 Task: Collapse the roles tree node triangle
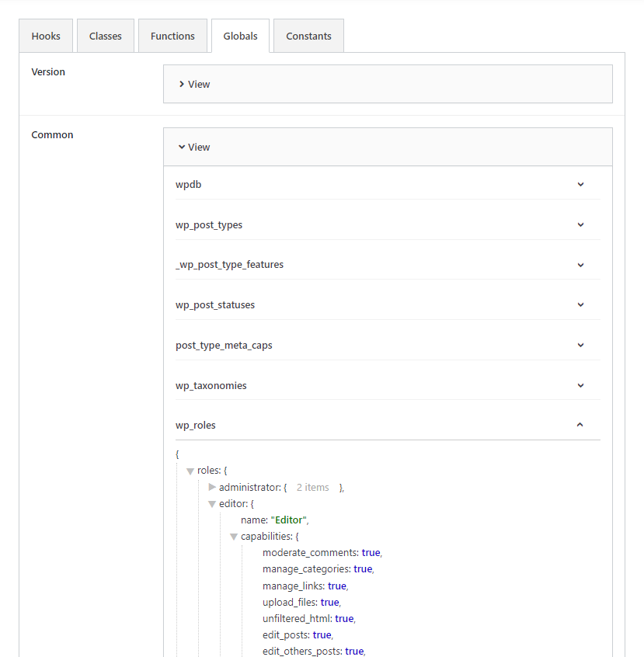click(190, 471)
